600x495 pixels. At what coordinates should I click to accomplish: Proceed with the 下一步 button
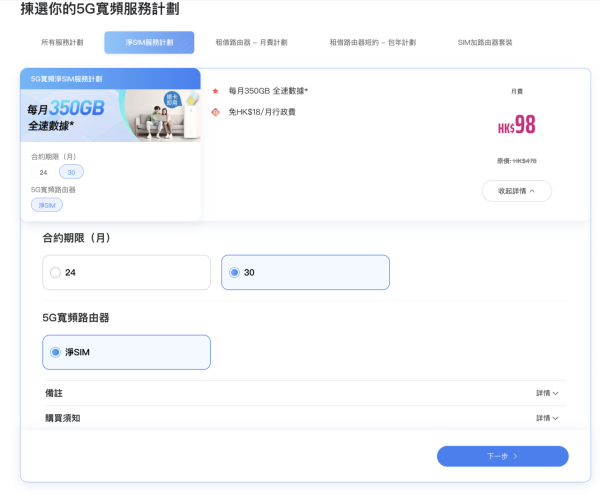tap(502, 456)
